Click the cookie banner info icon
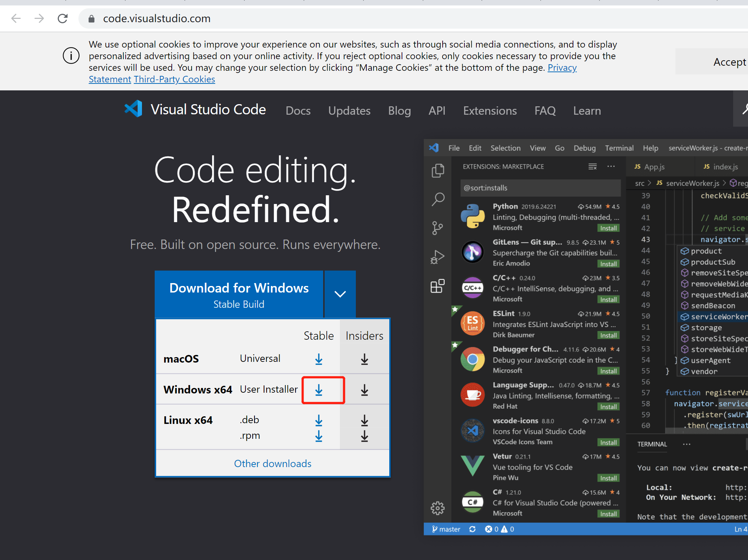This screenshot has width=748, height=560. tap(71, 56)
